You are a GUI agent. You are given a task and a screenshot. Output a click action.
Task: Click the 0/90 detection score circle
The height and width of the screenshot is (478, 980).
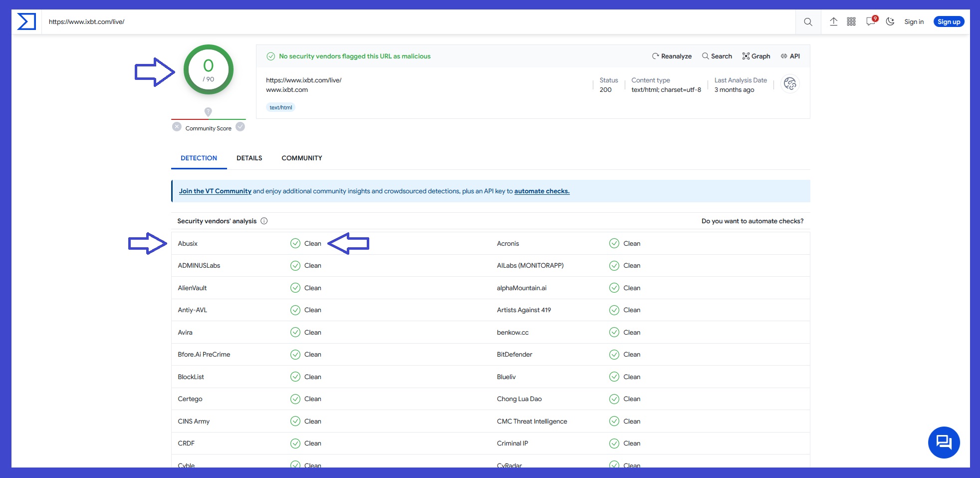pos(209,69)
